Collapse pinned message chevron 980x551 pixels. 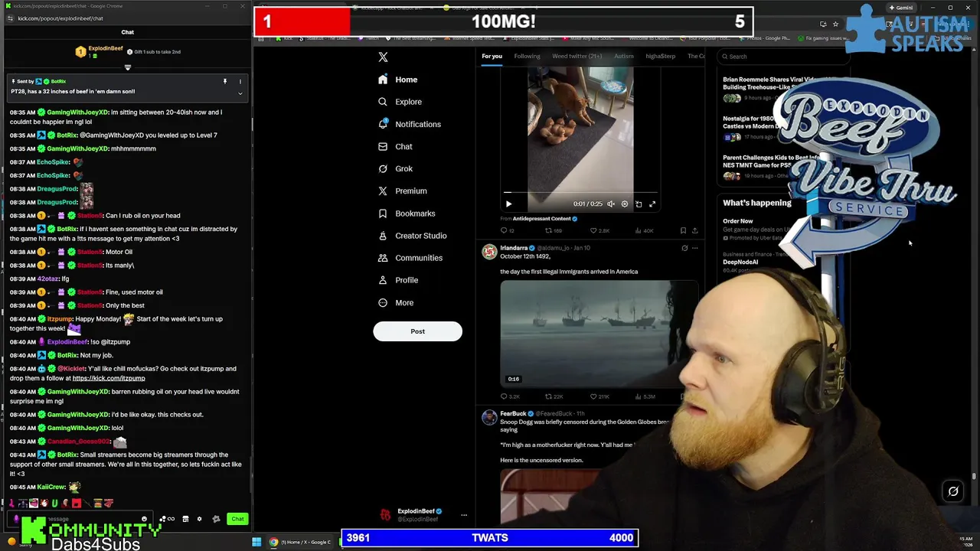(x=240, y=93)
